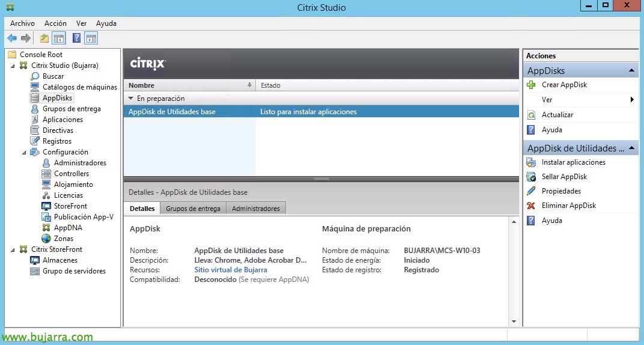Open the Ayuda menu in menu bar

[106, 23]
